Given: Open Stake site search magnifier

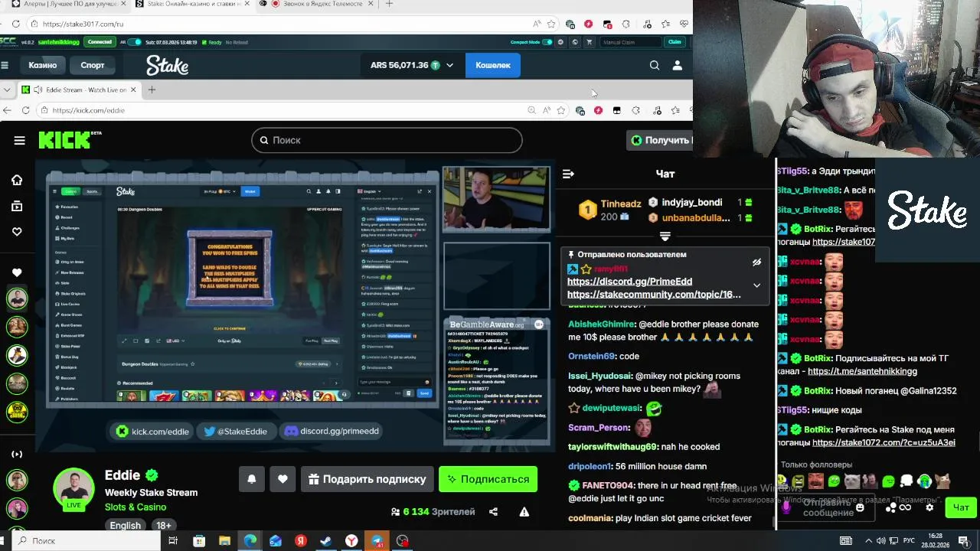Looking at the screenshot, I should coord(655,65).
